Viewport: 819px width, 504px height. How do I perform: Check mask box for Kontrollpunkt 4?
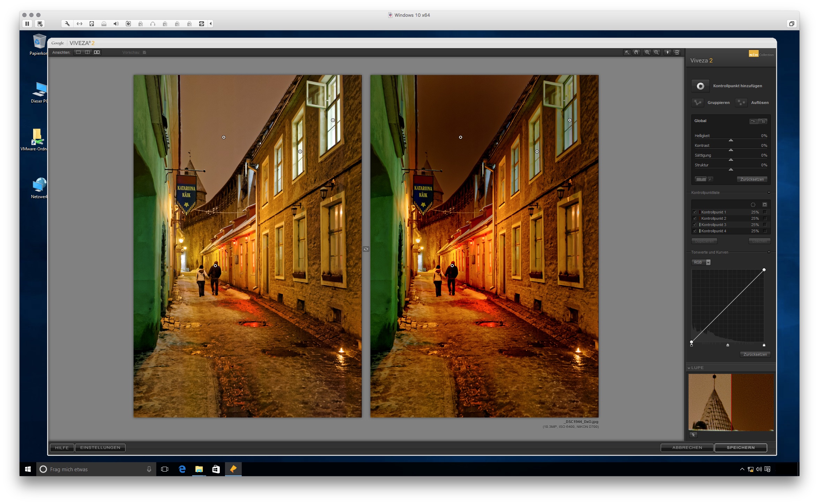point(765,231)
